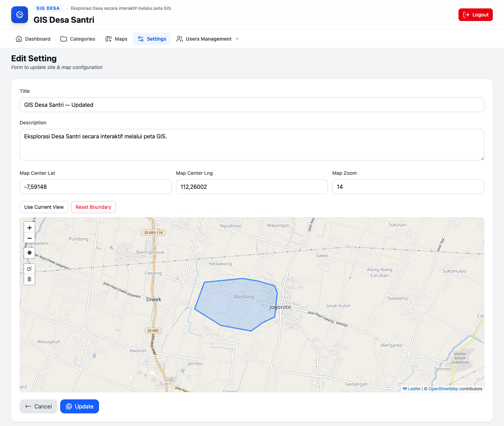Click the Cancel button
Viewport: 504px width, 426px height.
pyautogui.click(x=38, y=406)
